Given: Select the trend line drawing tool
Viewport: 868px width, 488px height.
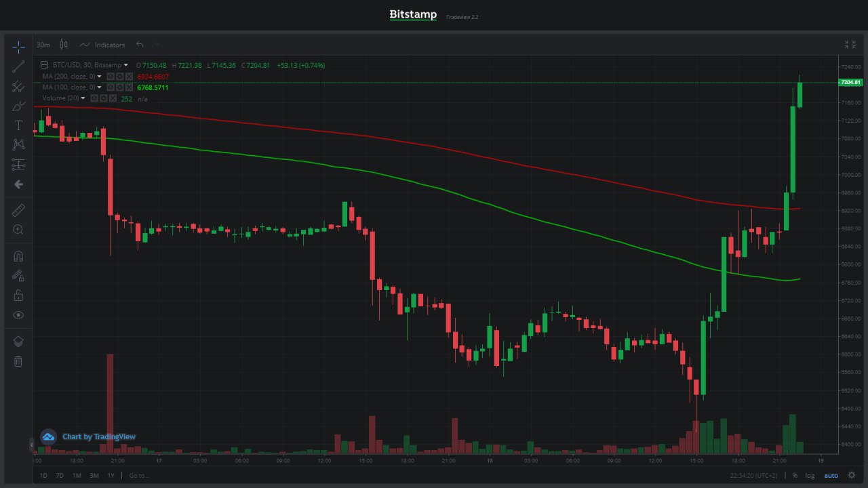Looking at the screenshot, I should (x=18, y=66).
